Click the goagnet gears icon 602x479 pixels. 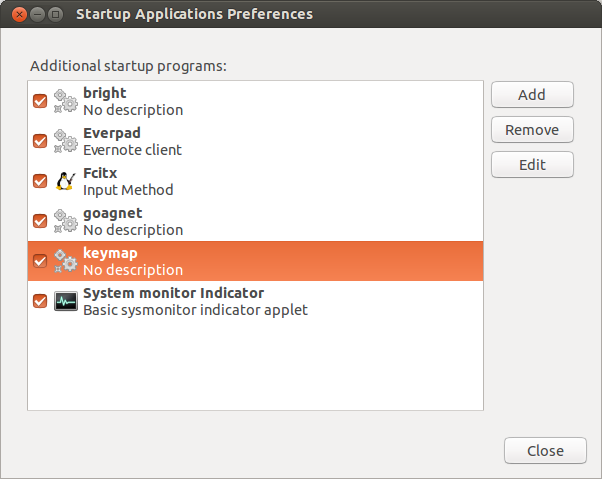(x=65, y=221)
